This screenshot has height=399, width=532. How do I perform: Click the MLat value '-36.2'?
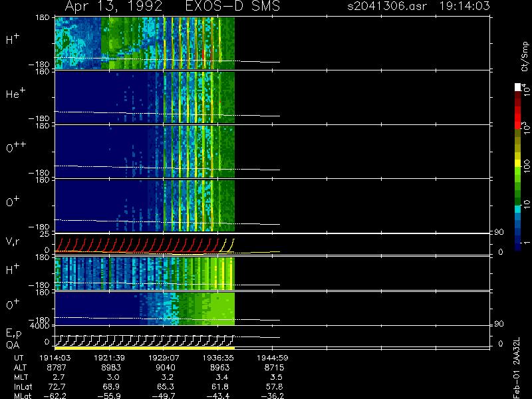[272, 396]
